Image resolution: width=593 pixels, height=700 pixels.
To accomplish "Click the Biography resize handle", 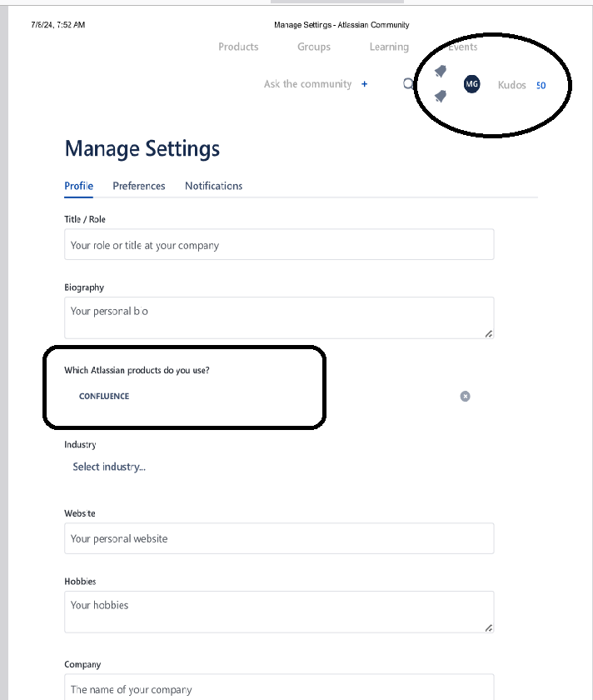I will [x=489, y=333].
